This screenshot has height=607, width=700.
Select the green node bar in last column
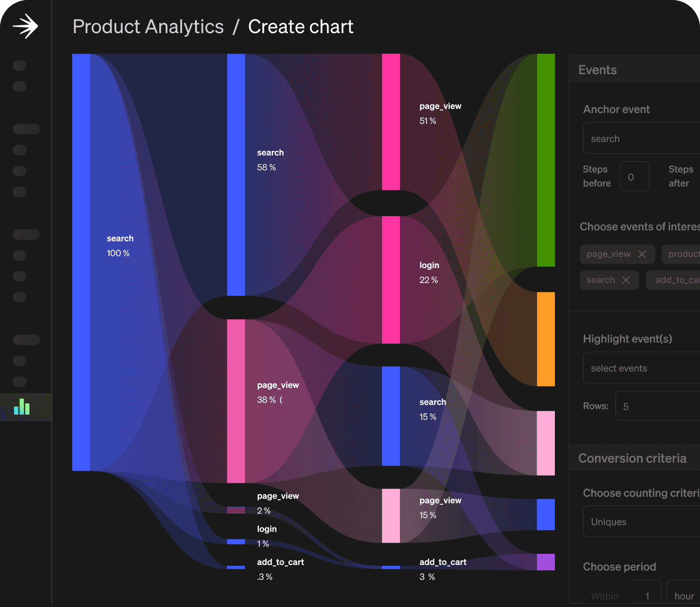click(546, 160)
